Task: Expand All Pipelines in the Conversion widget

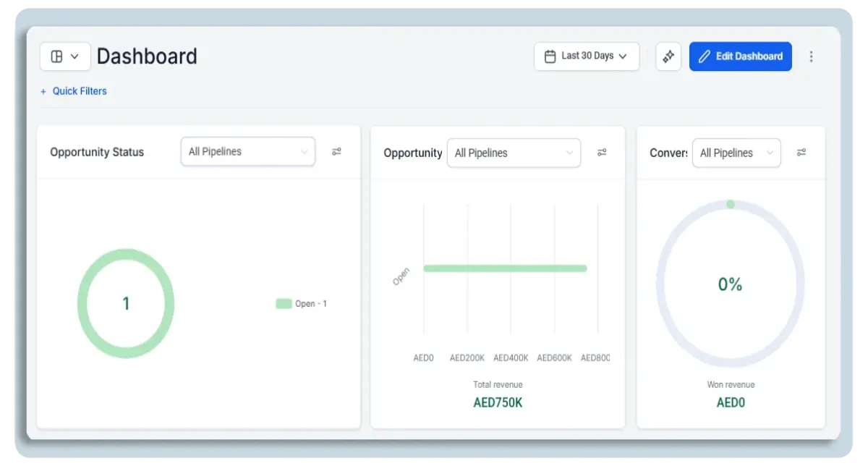Action: tap(736, 153)
